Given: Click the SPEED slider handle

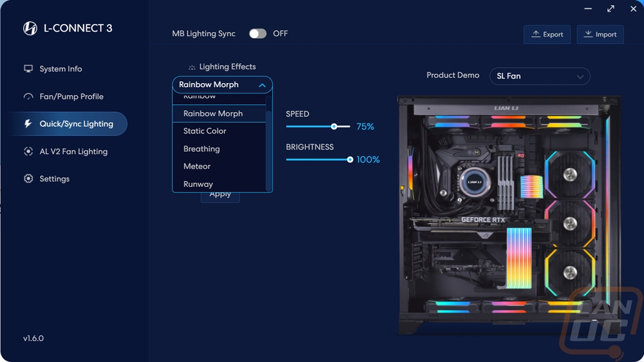Looking at the screenshot, I should pyautogui.click(x=334, y=126).
